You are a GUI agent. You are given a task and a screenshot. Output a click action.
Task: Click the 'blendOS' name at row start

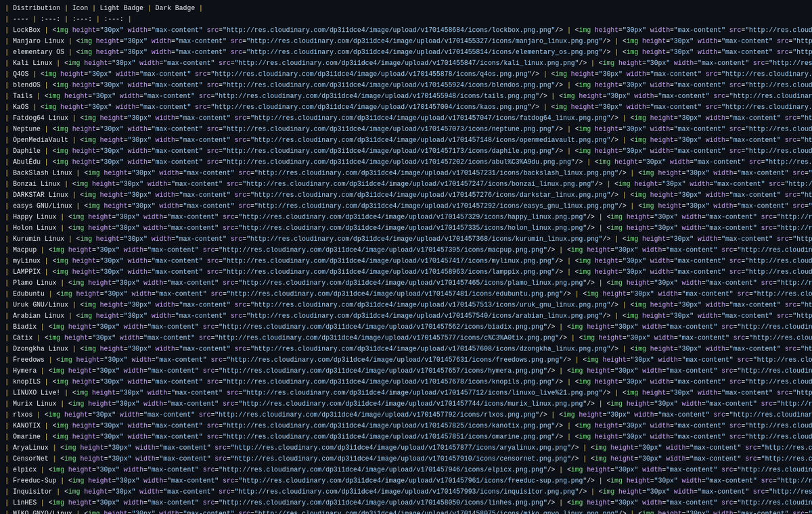(26, 85)
